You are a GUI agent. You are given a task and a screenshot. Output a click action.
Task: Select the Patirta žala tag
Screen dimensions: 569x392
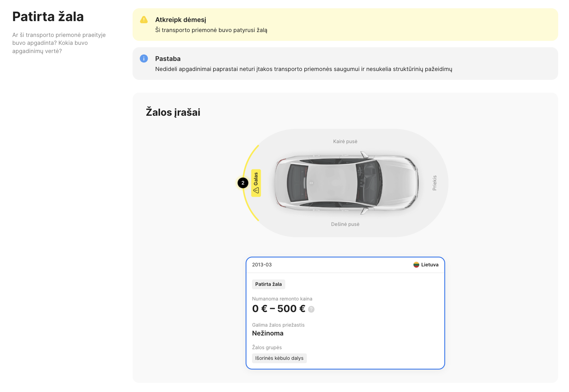click(268, 284)
